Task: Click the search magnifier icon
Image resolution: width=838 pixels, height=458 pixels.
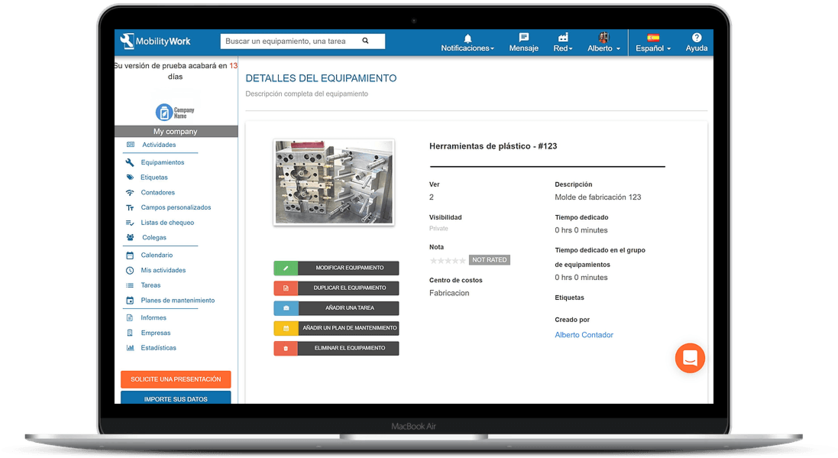Action: (x=366, y=41)
